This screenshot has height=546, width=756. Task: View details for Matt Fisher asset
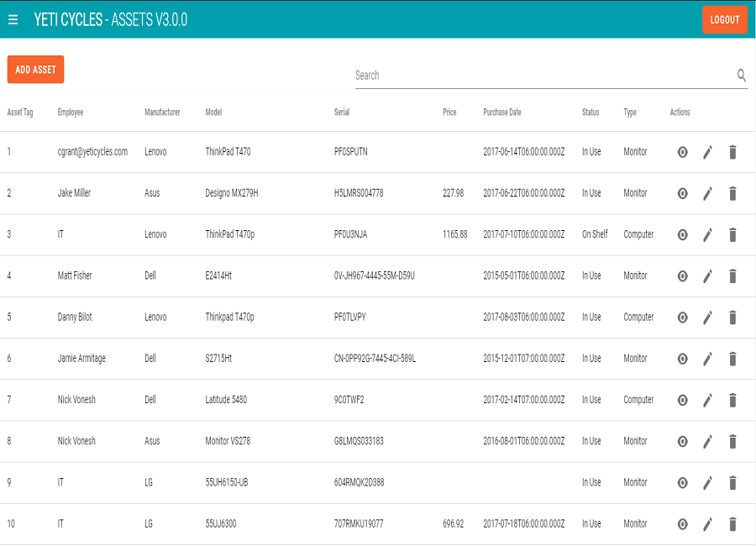click(x=682, y=276)
